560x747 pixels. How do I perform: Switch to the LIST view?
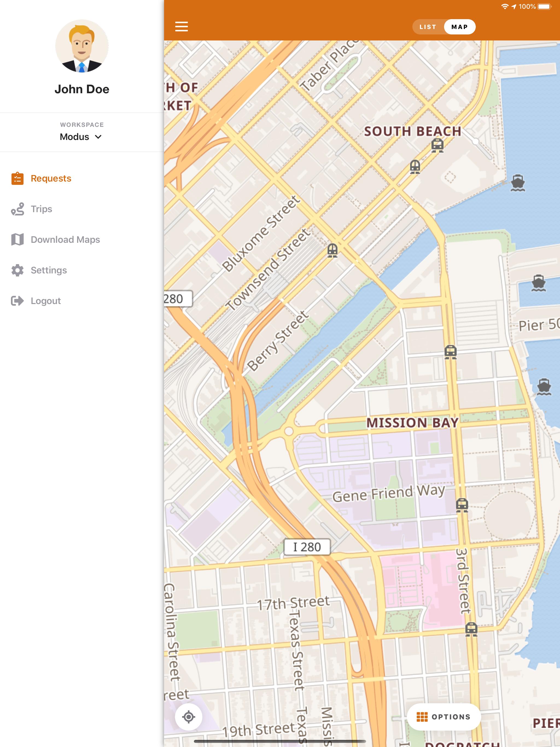(428, 27)
